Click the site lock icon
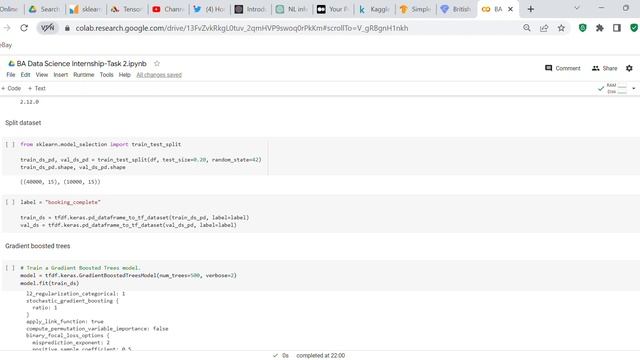Image resolution: width=640 pixels, height=360 pixels. point(67,28)
